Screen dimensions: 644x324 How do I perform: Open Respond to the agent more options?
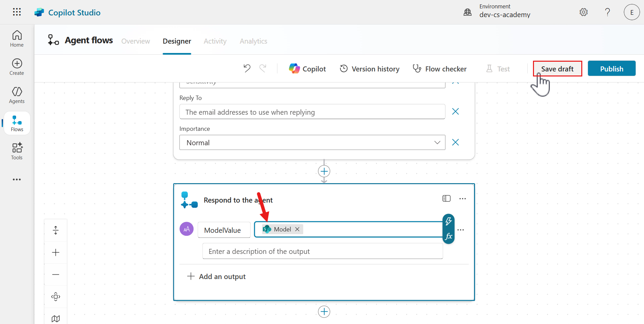[463, 199]
